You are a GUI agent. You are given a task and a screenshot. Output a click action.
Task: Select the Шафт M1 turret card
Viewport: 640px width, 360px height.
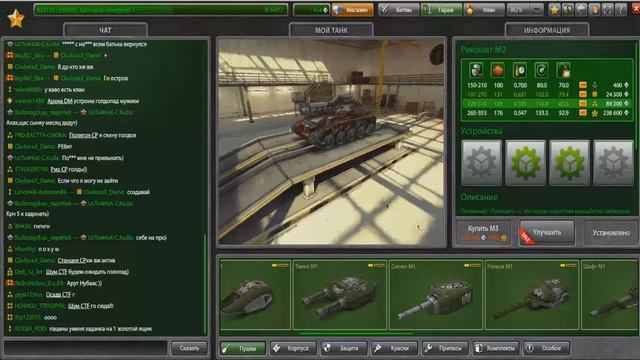pyautogui.click(x=609, y=295)
